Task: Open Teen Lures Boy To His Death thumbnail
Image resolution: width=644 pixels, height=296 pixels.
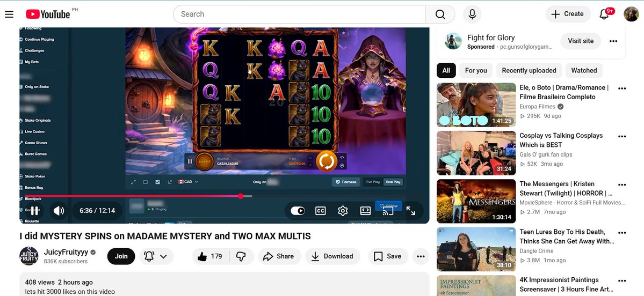Action: pyautogui.click(x=476, y=249)
